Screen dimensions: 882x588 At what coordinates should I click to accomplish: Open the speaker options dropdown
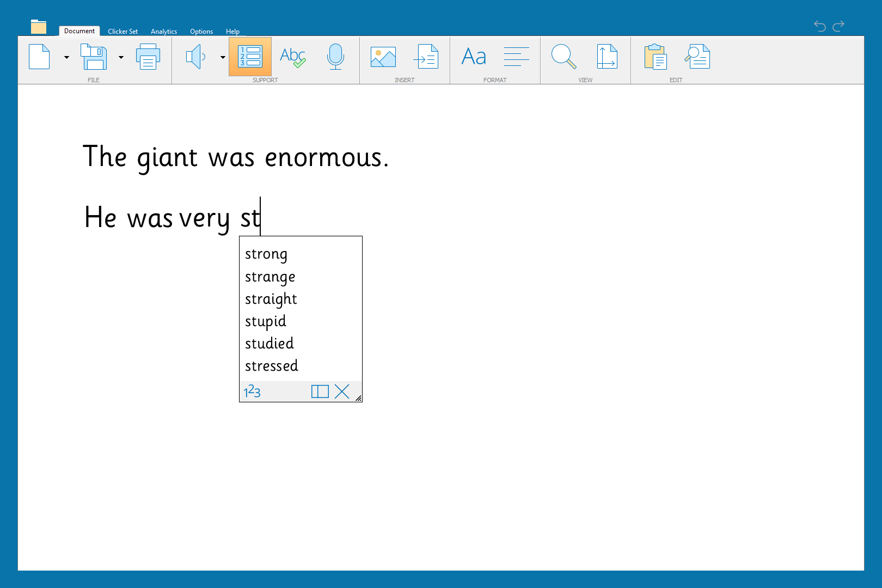coord(222,57)
